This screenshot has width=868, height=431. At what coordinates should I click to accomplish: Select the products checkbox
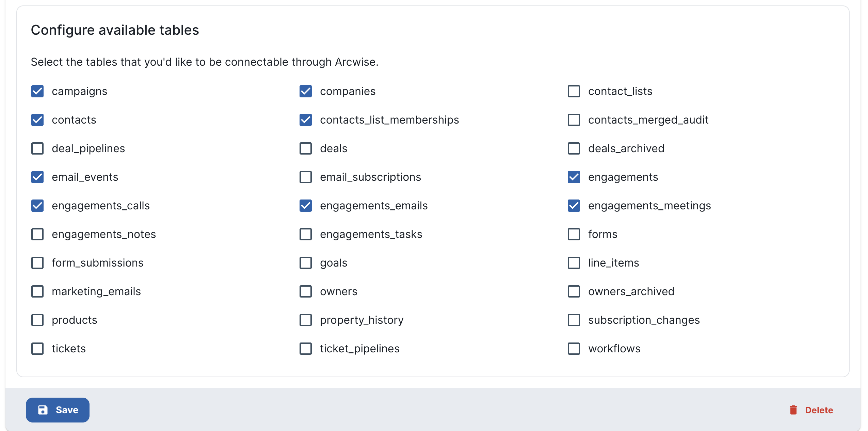tap(37, 320)
